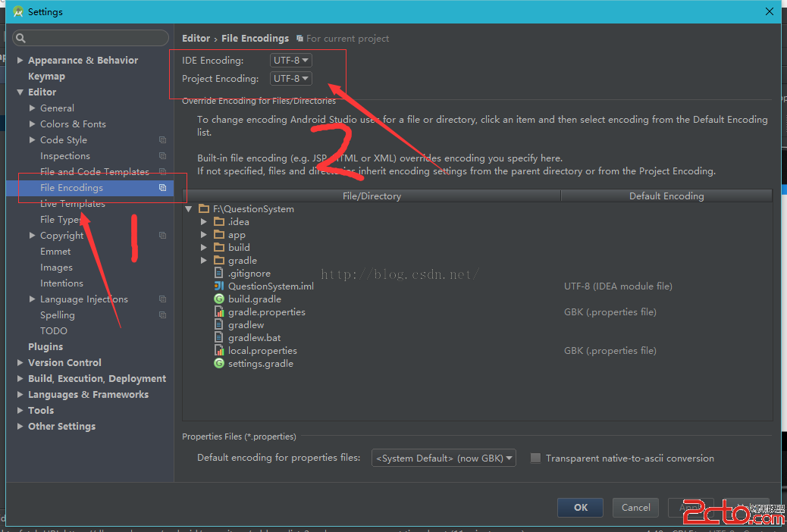The height and width of the screenshot is (532, 787).
Task: Open default encoding for properties files dropdown
Action: tap(444, 458)
